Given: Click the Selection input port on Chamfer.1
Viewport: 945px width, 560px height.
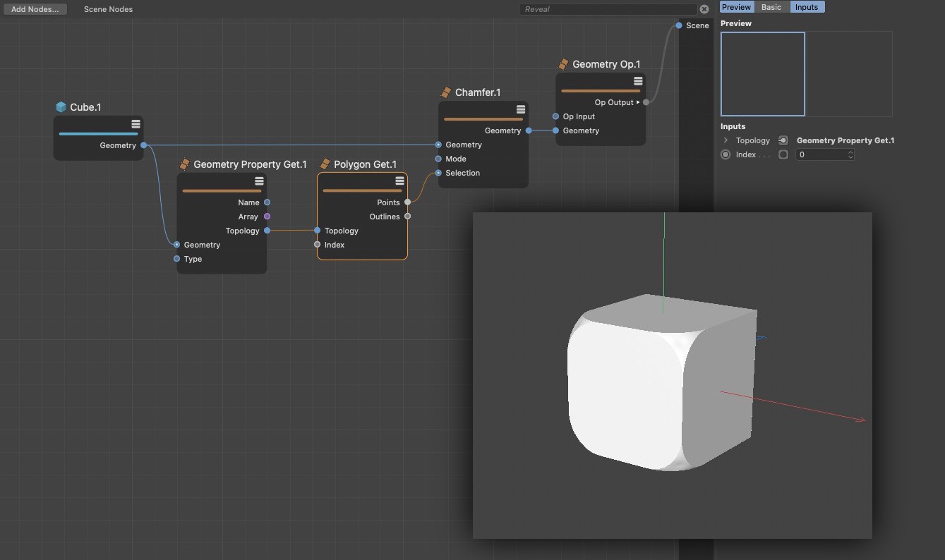Looking at the screenshot, I should tap(438, 173).
